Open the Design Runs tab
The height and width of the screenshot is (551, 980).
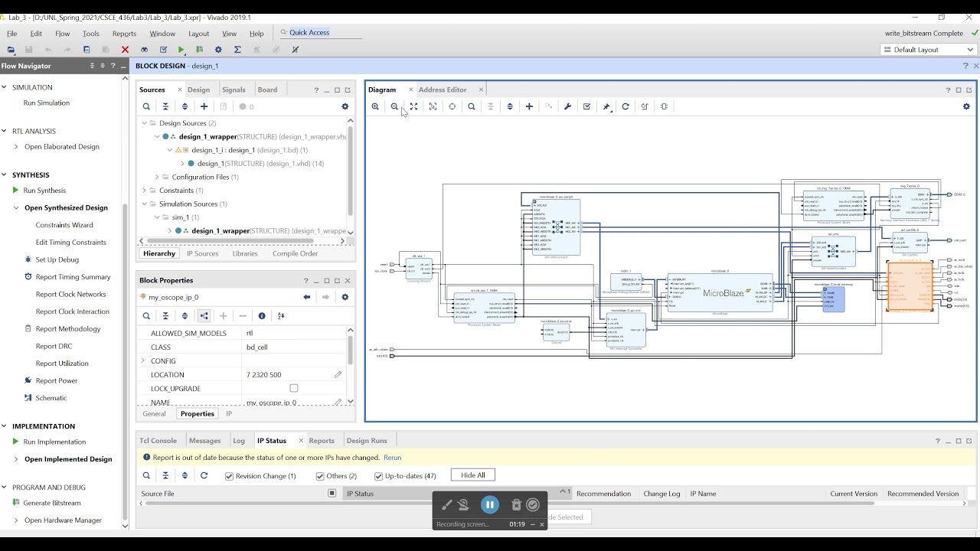[367, 440]
